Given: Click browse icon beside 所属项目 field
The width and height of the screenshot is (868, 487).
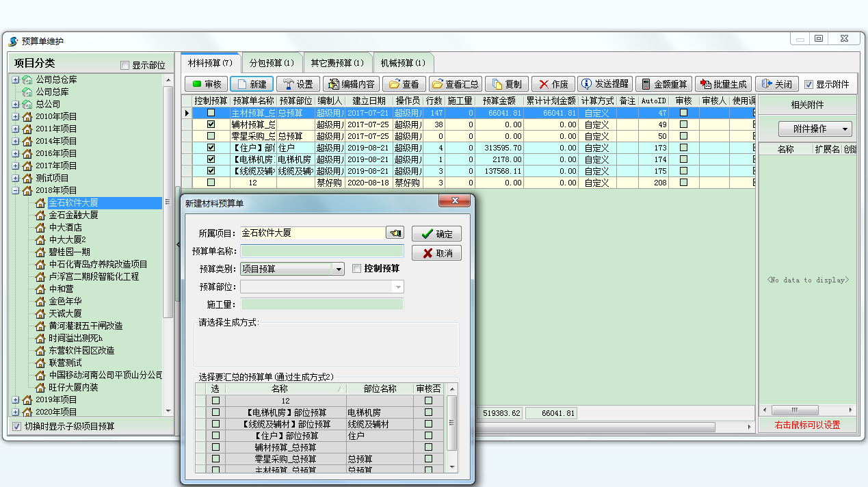Looking at the screenshot, I should pos(395,233).
